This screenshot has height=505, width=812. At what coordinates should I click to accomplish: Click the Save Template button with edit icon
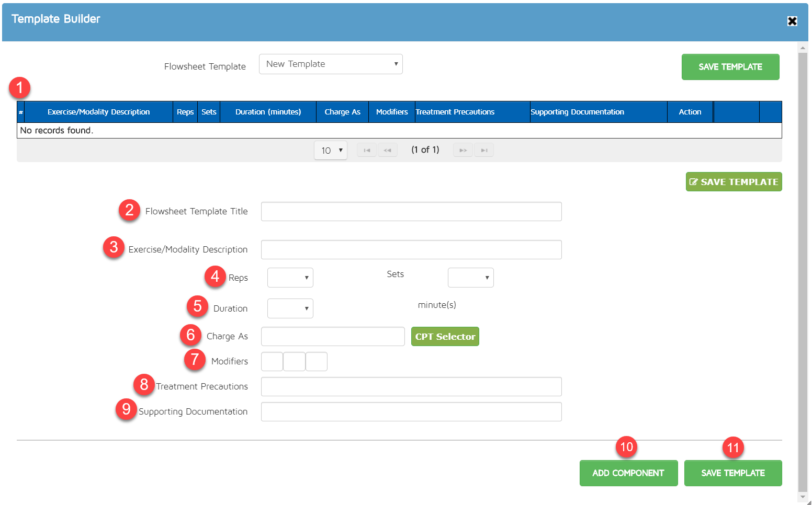pos(734,182)
